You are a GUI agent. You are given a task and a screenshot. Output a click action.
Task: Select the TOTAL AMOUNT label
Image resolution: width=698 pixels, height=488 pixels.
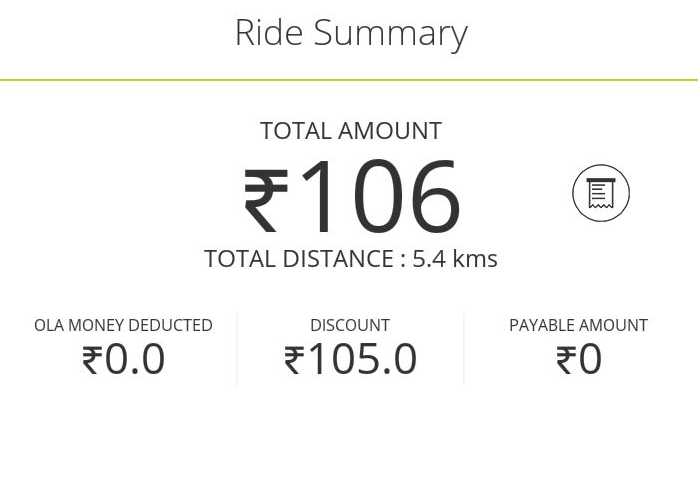pyautogui.click(x=351, y=131)
